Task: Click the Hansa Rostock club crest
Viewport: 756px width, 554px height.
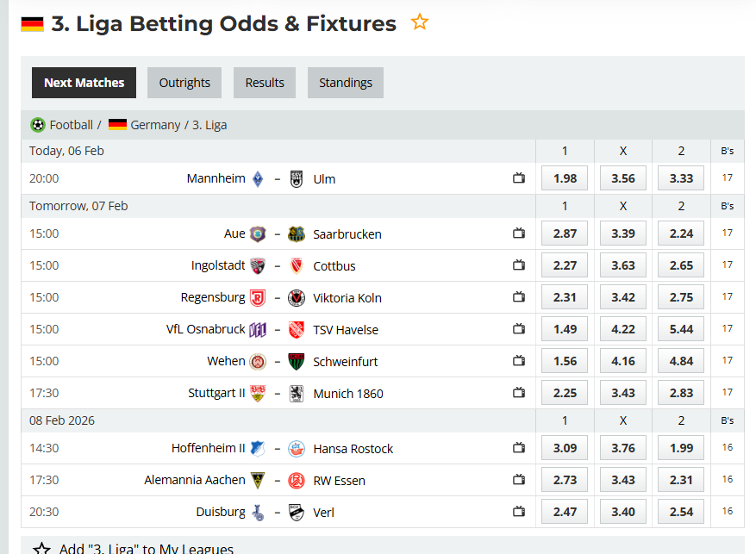Action: (296, 448)
